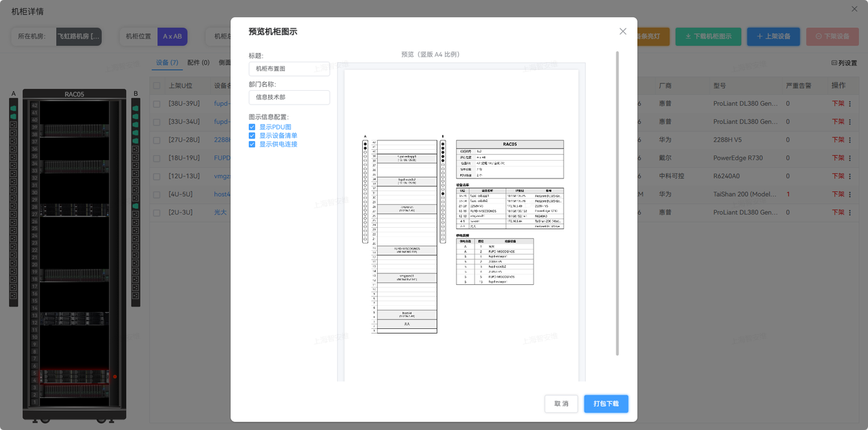The width and height of the screenshot is (868, 430).
Task: Close the 预览机柜图示 dialog with the X icon
Action: click(x=623, y=31)
